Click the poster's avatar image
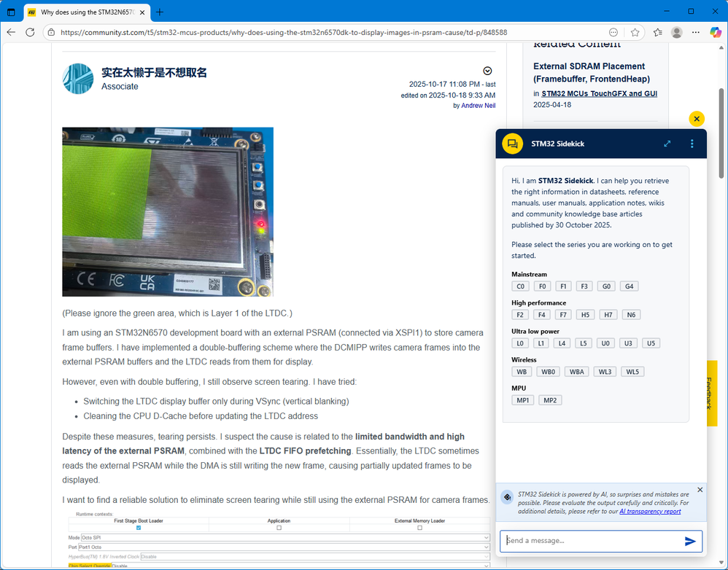The height and width of the screenshot is (570, 728). pos(78,79)
